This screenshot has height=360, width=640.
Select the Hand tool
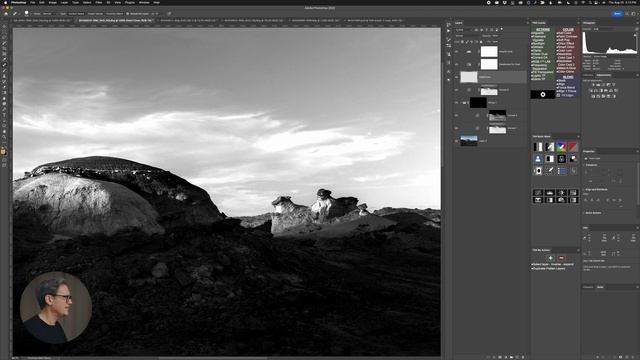point(4,131)
